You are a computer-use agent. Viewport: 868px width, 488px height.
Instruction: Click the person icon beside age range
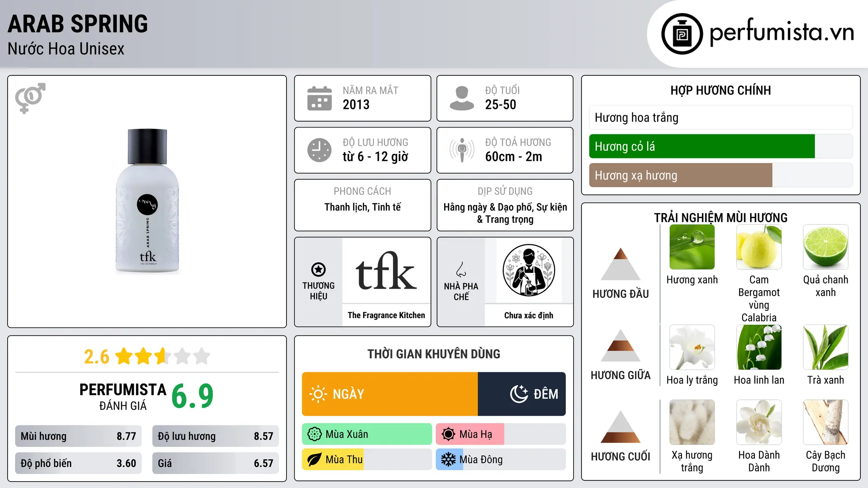coord(462,98)
